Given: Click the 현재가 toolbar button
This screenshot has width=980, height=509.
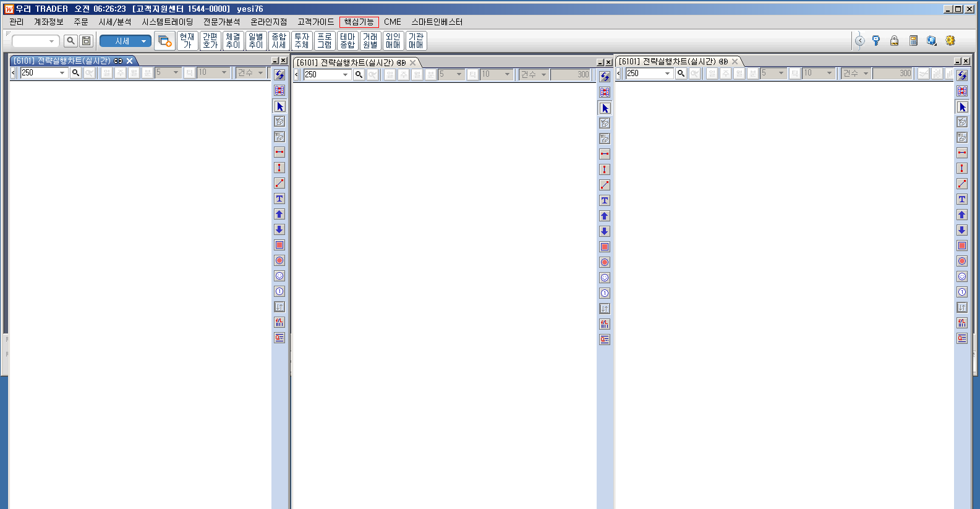Looking at the screenshot, I should click(x=187, y=41).
